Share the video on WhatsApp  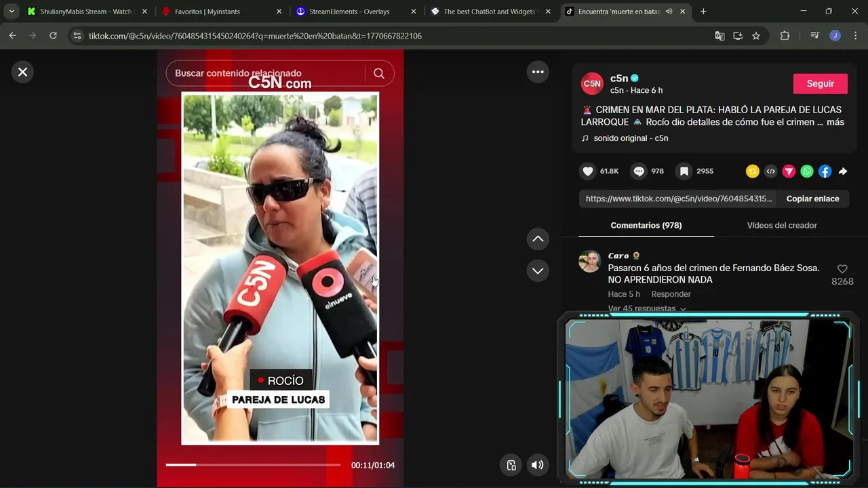(806, 171)
